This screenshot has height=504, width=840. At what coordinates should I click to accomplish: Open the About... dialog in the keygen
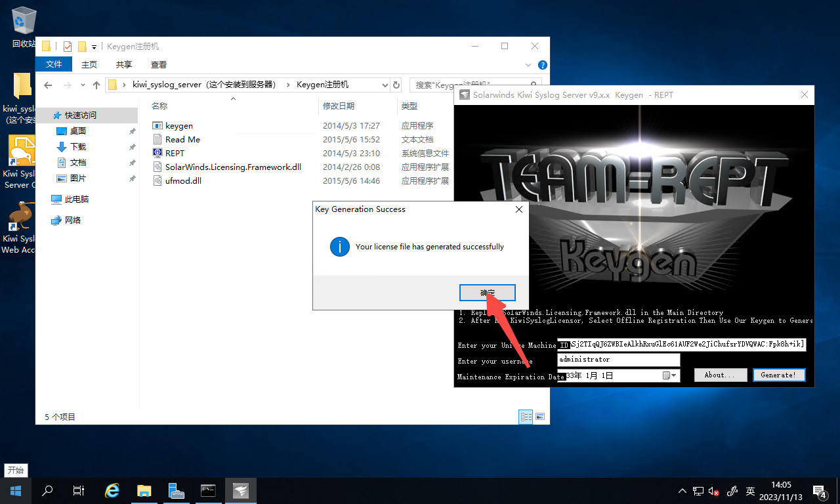coord(721,375)
